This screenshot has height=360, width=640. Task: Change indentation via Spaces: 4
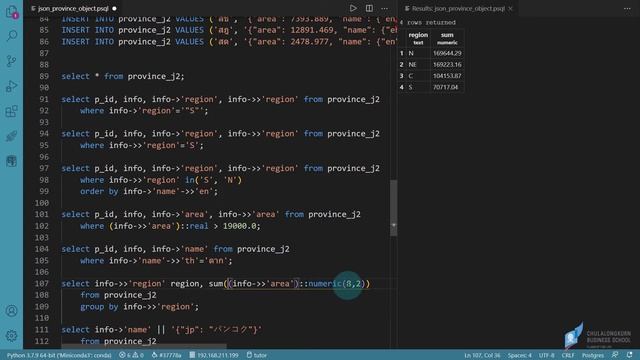pos(520,355)
